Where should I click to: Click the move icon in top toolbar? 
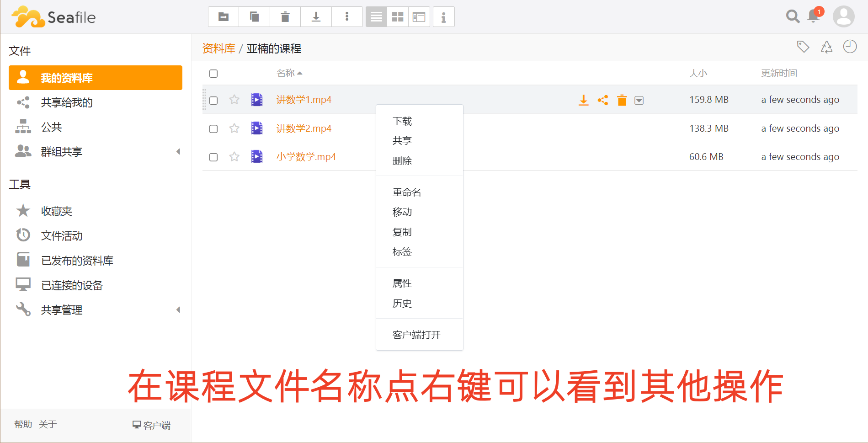224,17
